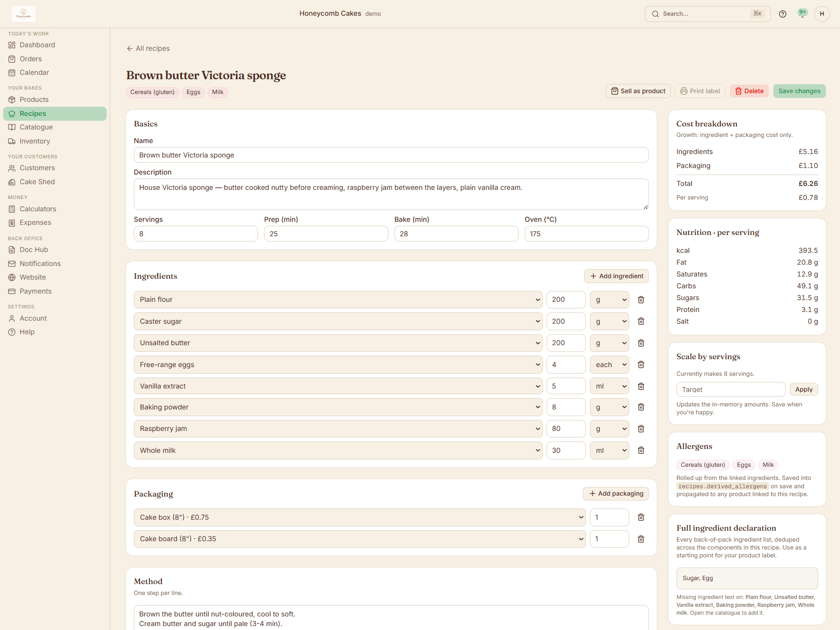Screen dimensions: 840x630
Task: Remove Caster sugar with its trash icon
Action: [x=641, y=321]
